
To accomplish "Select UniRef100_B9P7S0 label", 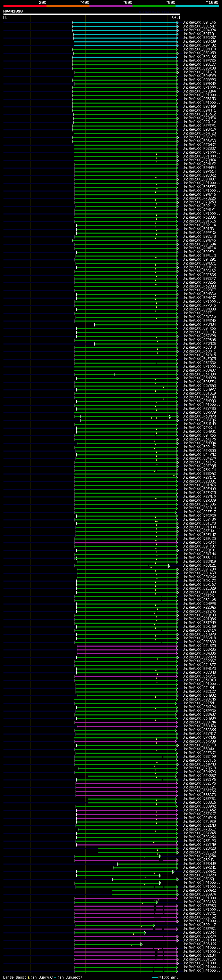I will tap(199, 60).
